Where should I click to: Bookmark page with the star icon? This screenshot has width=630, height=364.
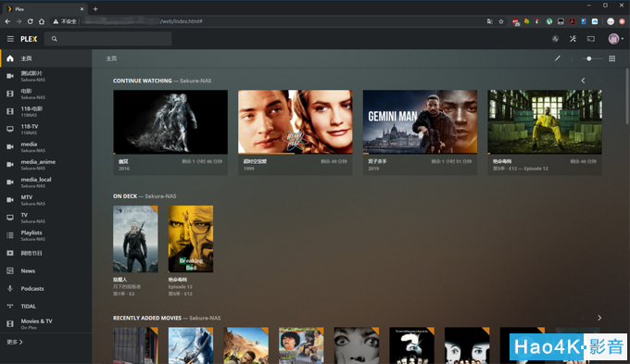pos(501,21)
